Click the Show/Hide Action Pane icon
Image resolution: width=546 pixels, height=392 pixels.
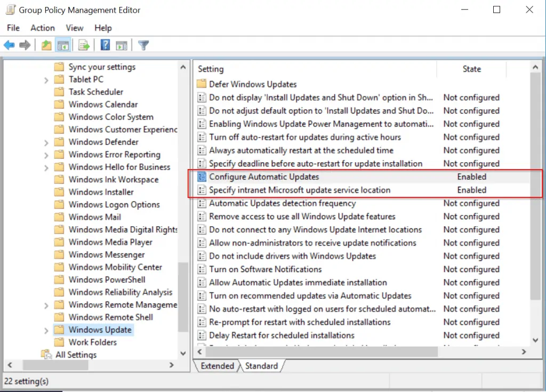pos(122,45)
